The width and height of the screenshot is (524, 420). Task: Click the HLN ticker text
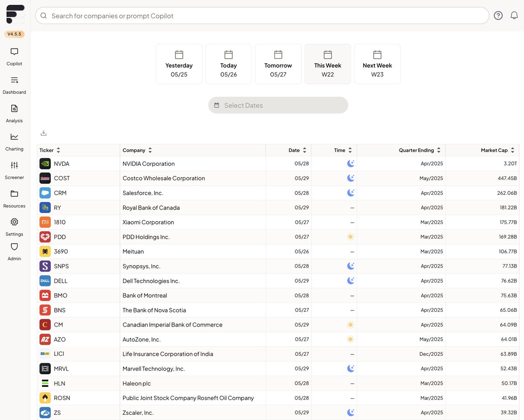pyautogui.click(x=59, y=383)
